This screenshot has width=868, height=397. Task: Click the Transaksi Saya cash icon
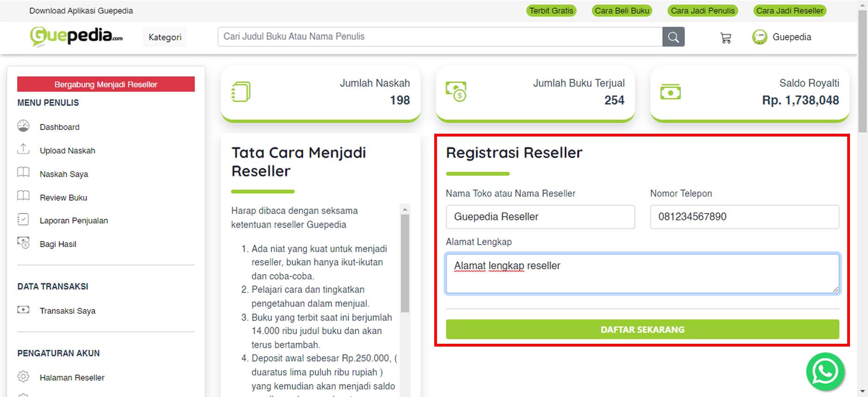pyautogui.click(x=23, y=310)
